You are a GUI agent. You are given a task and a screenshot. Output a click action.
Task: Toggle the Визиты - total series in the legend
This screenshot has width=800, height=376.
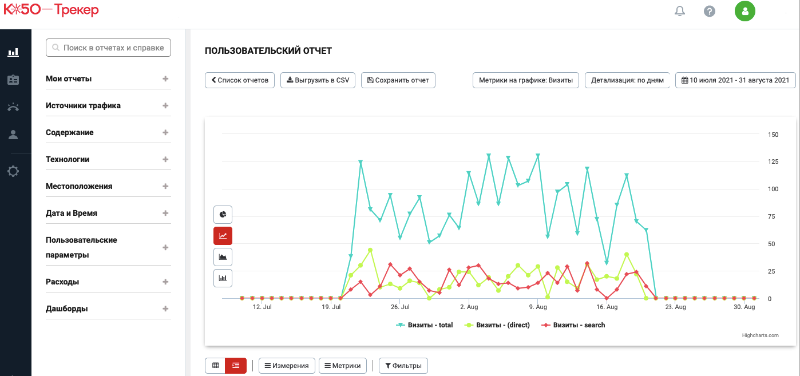pyautogui.click(x=424, y=325)
